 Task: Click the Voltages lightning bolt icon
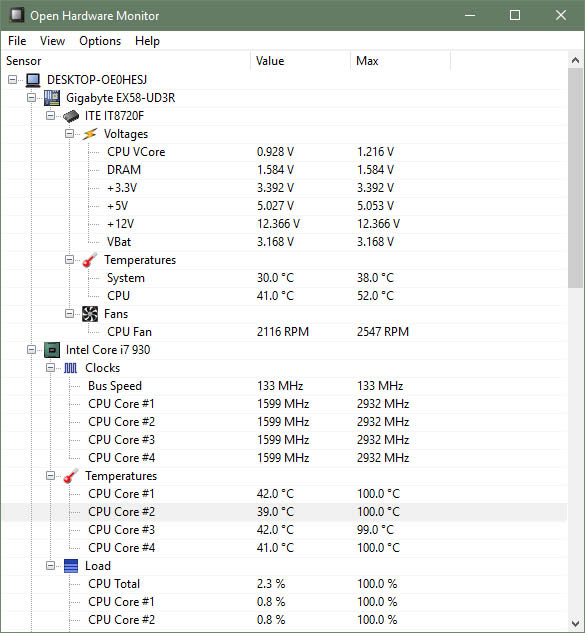pyautogui.click(x=90, y=134)
